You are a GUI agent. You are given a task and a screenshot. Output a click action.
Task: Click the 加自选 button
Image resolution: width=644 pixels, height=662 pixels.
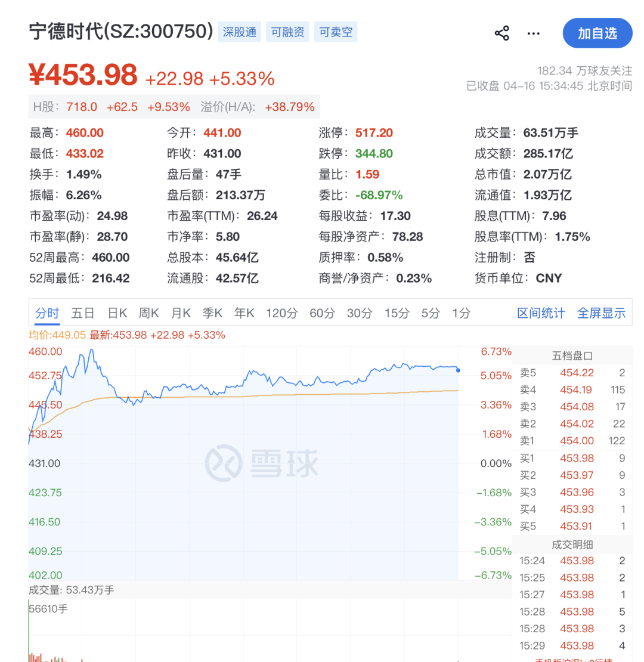(597, 33)
